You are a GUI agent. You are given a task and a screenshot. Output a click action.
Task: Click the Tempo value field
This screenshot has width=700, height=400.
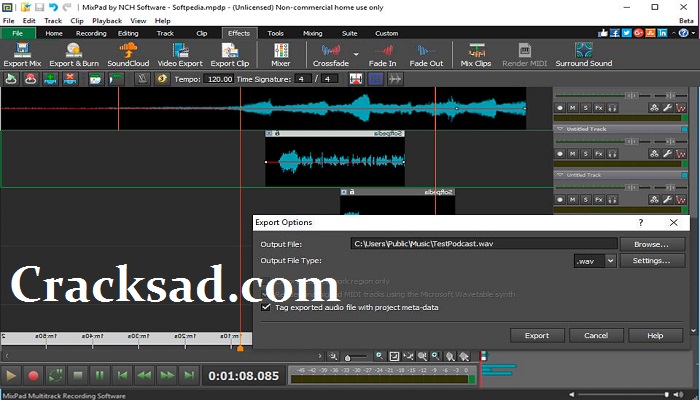click(219, 79)
